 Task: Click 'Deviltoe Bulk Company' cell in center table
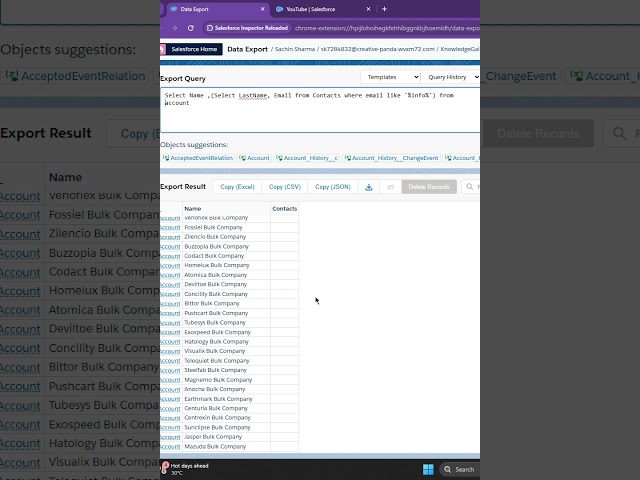point(226,284)
